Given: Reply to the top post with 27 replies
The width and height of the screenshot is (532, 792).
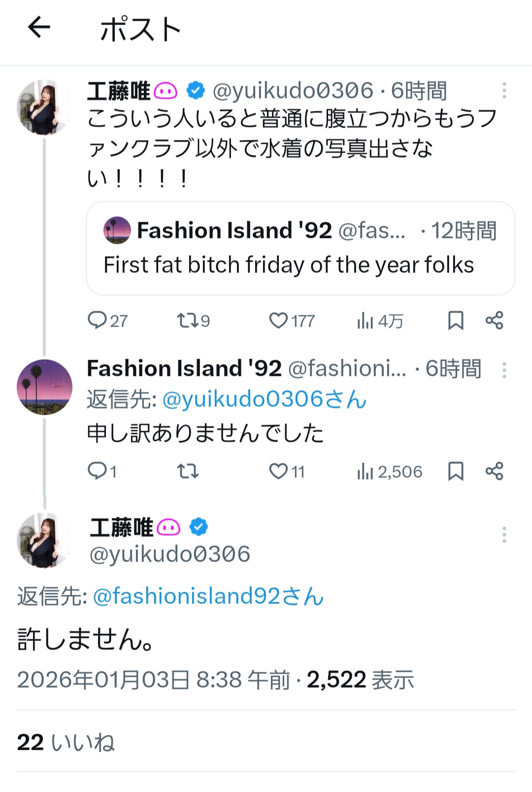Looking at the screenshot, I should tap(97, 321).
